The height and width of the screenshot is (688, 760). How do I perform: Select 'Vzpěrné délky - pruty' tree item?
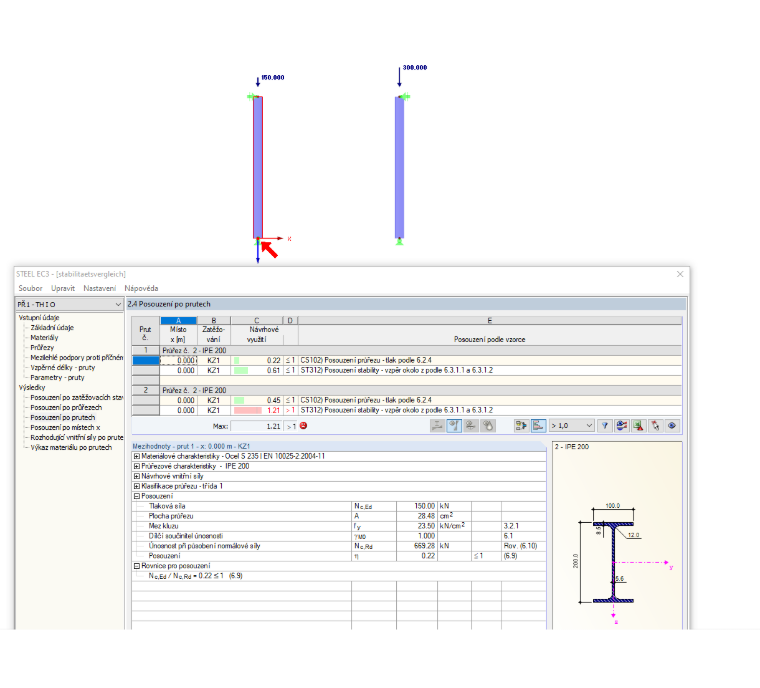[63, 368]
